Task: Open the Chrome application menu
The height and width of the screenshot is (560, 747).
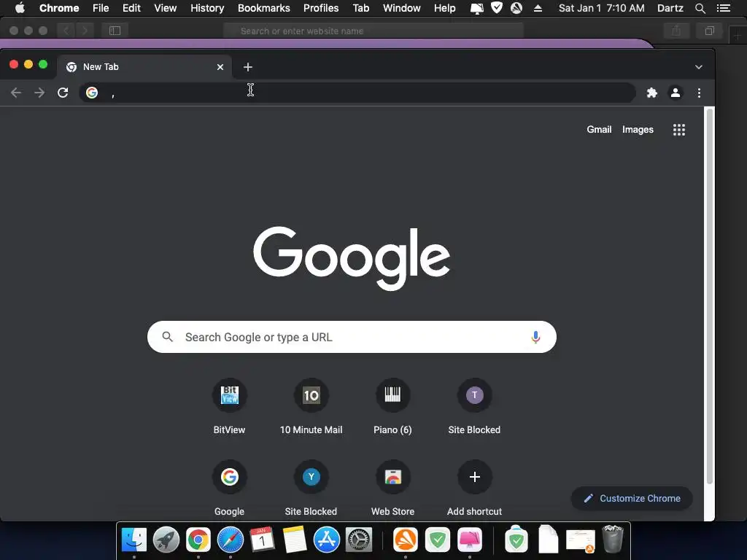Action: [59, 8]
